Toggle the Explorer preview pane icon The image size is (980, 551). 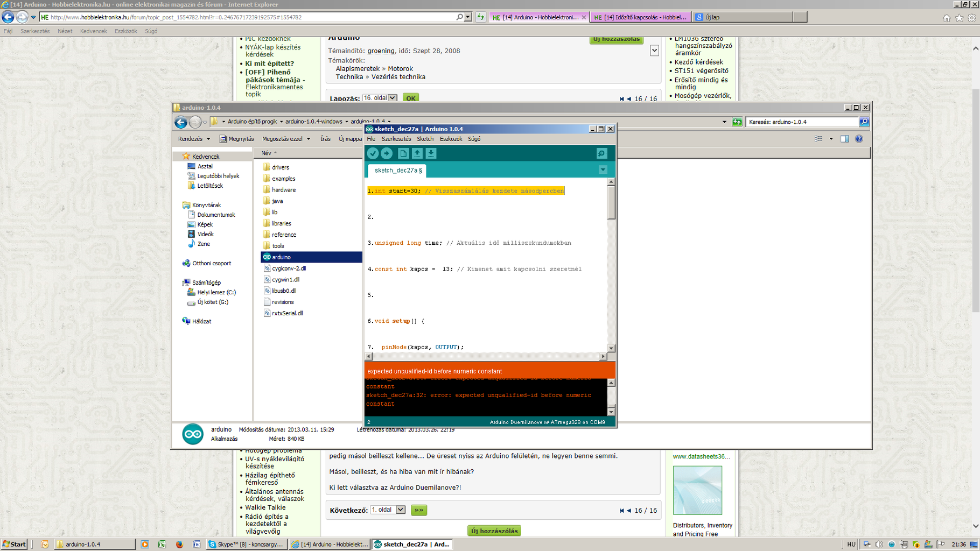click(x=844, y=139)
